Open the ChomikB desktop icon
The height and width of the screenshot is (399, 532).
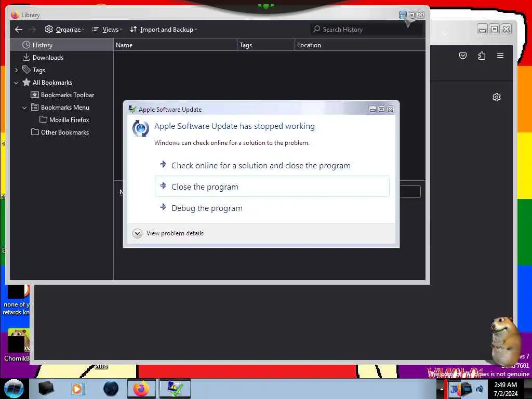[x=16, y=345]
